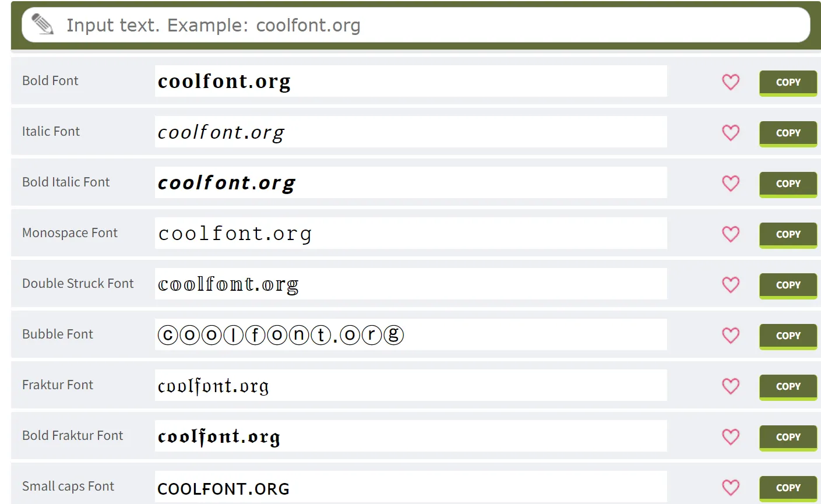
Task: Toggle heart for Double Struck Font
Action: coord(731,284)
